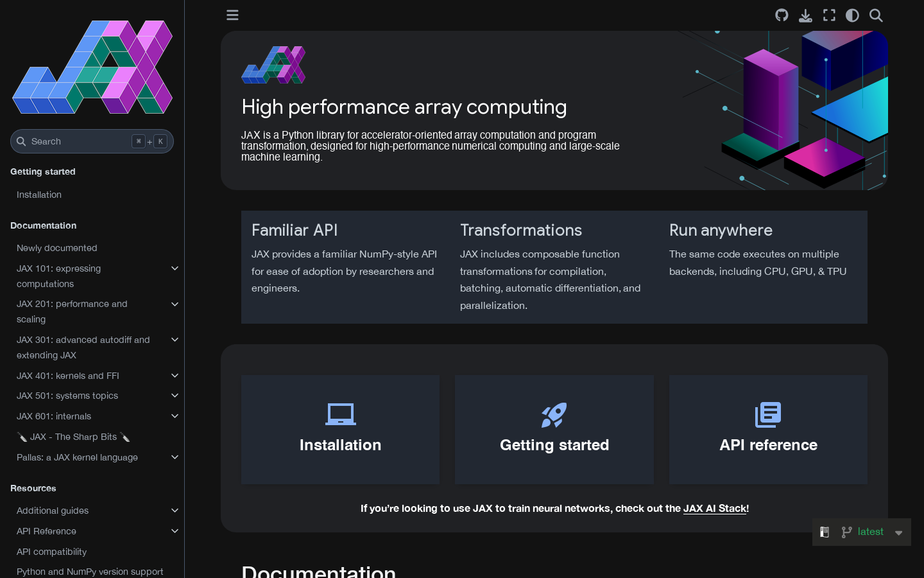Open JAX - The Sharp Bits link
Viewport: 924px width, 578px height.
pos(74,437)
